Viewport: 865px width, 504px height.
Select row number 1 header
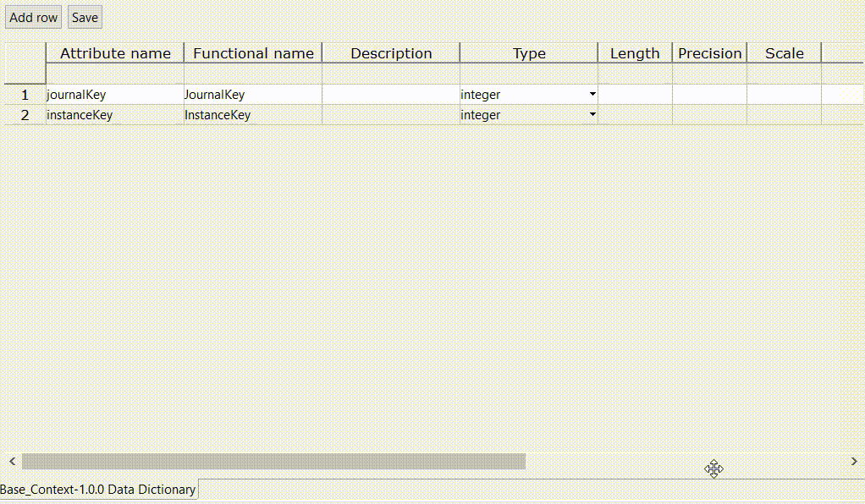pos(25,95)
